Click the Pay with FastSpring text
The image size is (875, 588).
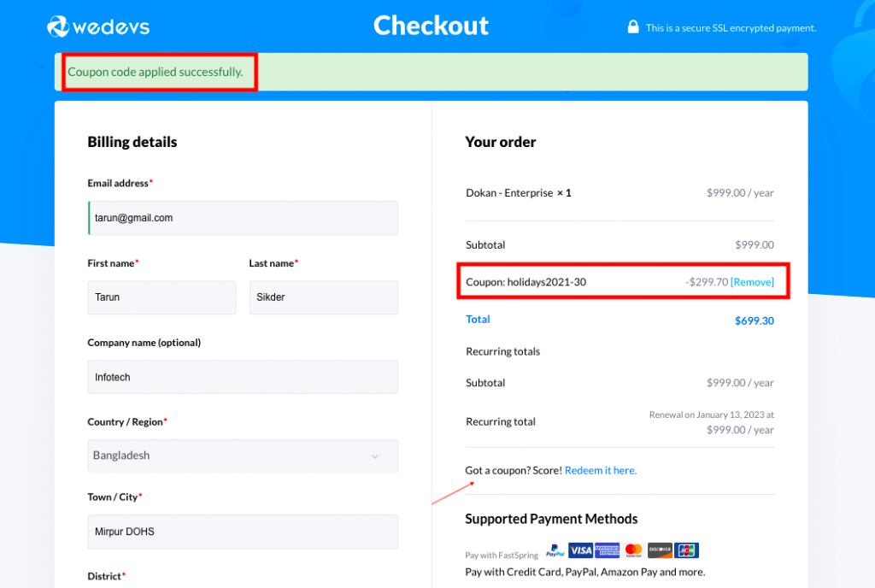coord(502,555)
